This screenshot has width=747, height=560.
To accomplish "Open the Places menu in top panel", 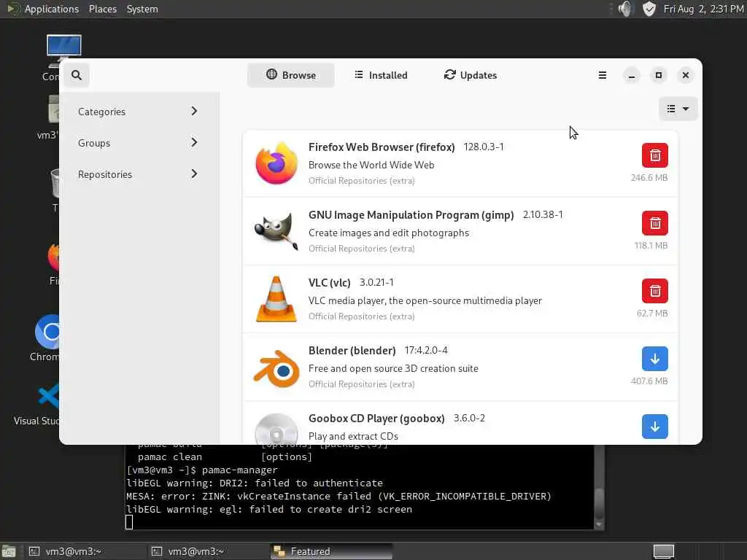I will (102, 9).
